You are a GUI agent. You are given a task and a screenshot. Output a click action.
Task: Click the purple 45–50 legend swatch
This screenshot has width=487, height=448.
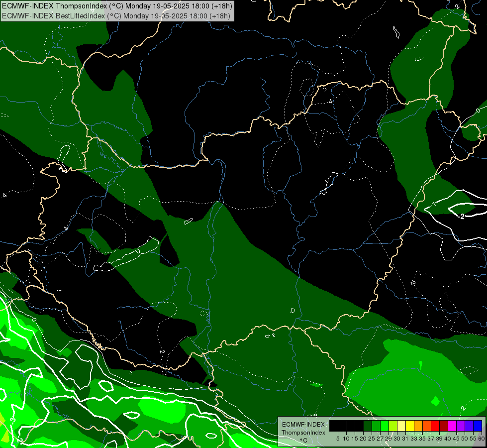[x=461, y=426]
